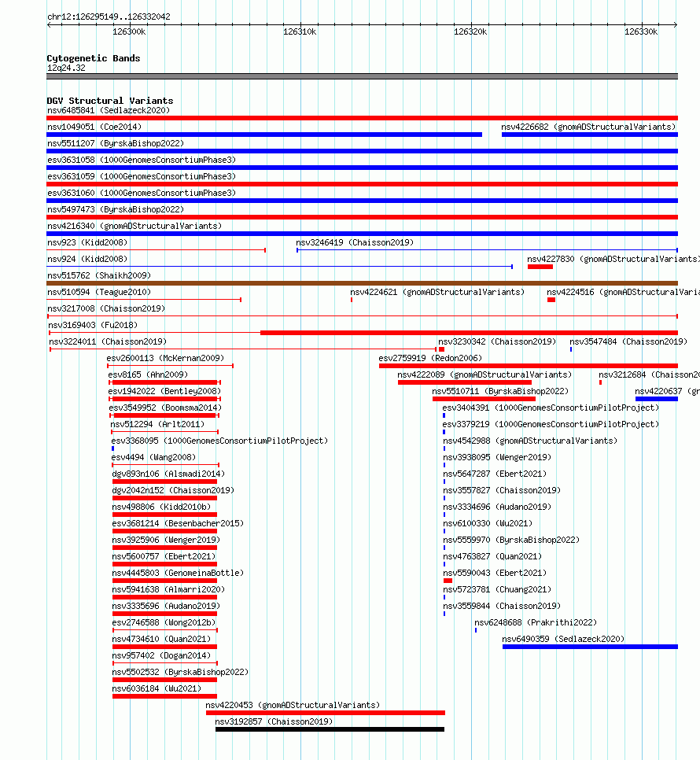This screenshot has height=760, width=700.
Task: Select esv3379219 (1000GenomesConsortiumPilotProject) label
Action: pos(551,423)
